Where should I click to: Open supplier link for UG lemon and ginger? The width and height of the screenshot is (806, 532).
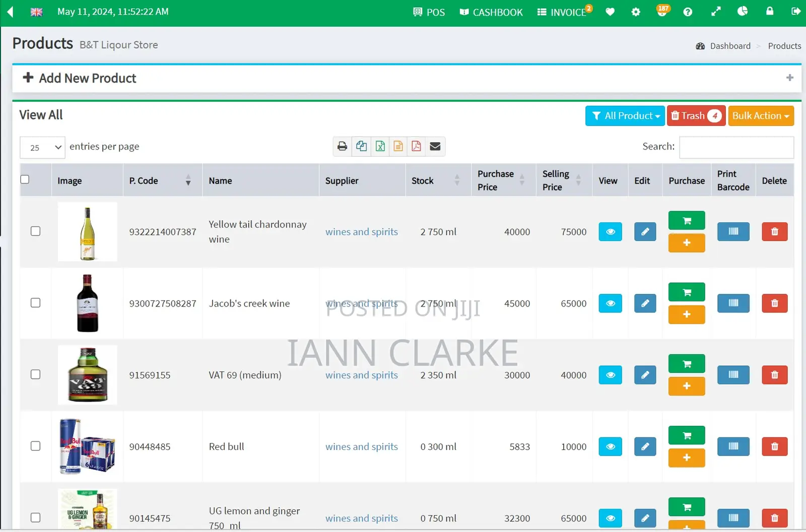click(362, 518)
